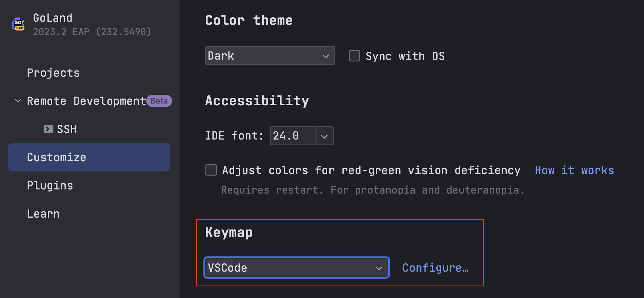Switch to the Plugins tab
This screenshot has width=644, height=298.
[x=50, y=186]
